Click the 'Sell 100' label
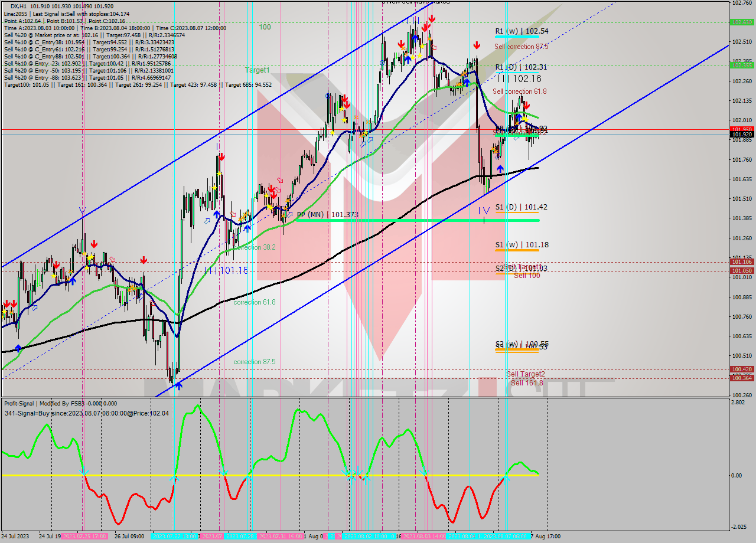The image size is (756, 543). pos(526,276)
